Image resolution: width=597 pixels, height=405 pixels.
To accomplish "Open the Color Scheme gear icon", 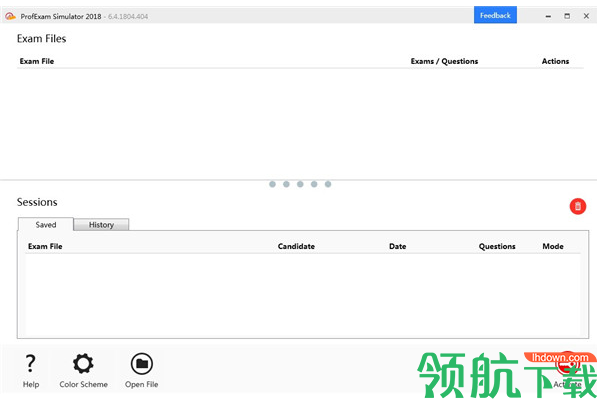I will tap(83, 364).
